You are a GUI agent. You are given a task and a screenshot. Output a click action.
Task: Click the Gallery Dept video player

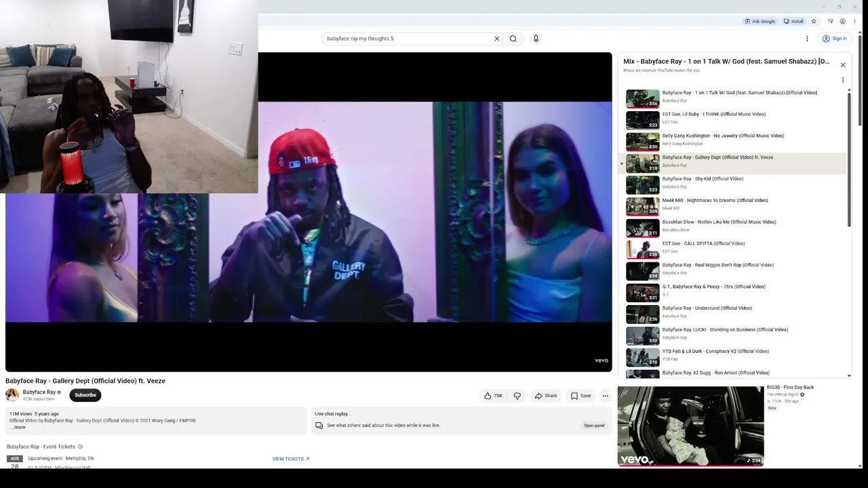pyautogui.click(x=309, y=211)
